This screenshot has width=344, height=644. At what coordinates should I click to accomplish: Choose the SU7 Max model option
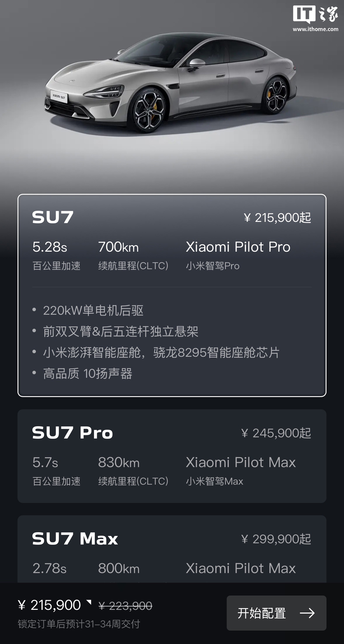(75, 539)
